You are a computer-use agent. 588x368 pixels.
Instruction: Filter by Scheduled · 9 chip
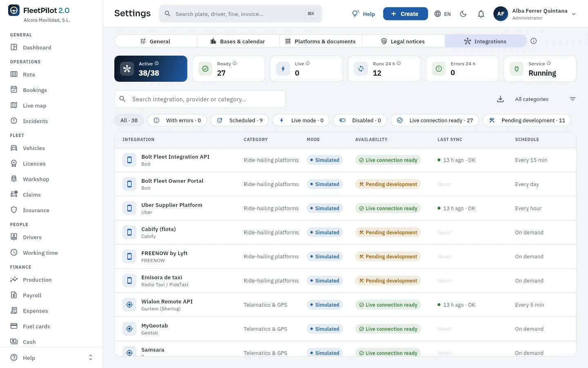point(240,120)
